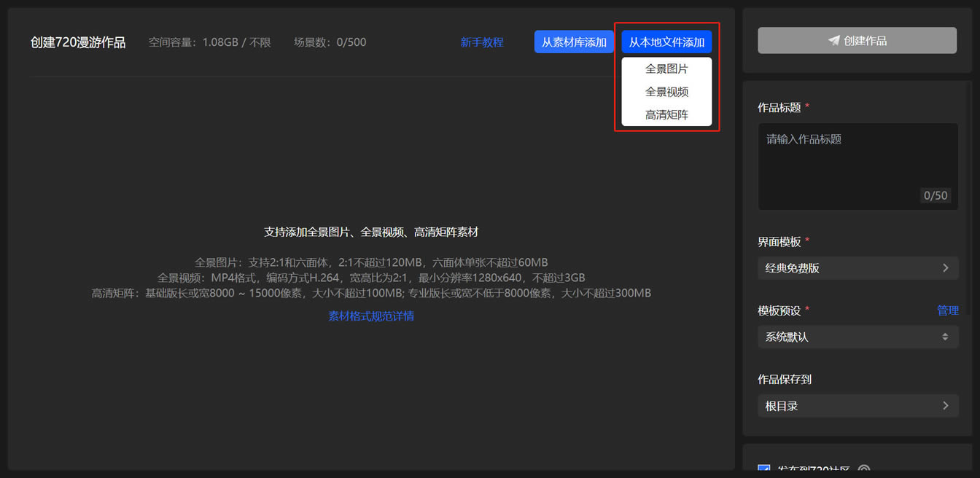
Task: Choose 全景图片 from the dropdown menu
Action: (x=666, y=68)
